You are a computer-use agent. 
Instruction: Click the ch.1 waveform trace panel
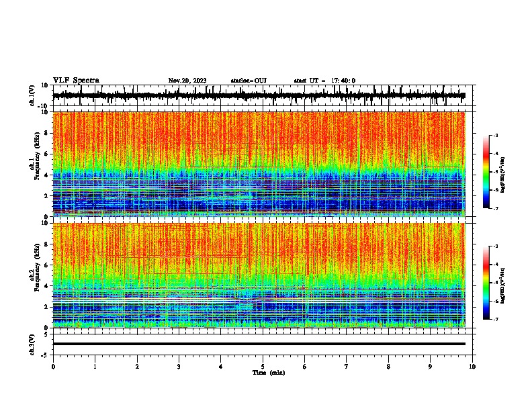pyautogui.click(x=263, y=95)
